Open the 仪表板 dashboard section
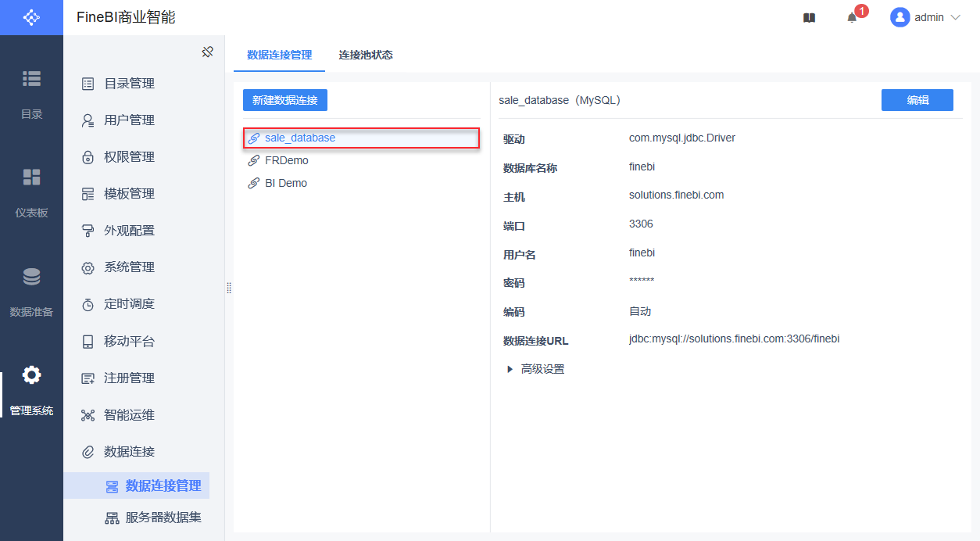Viewport: 980px width, 541px height. pos(31,192)
